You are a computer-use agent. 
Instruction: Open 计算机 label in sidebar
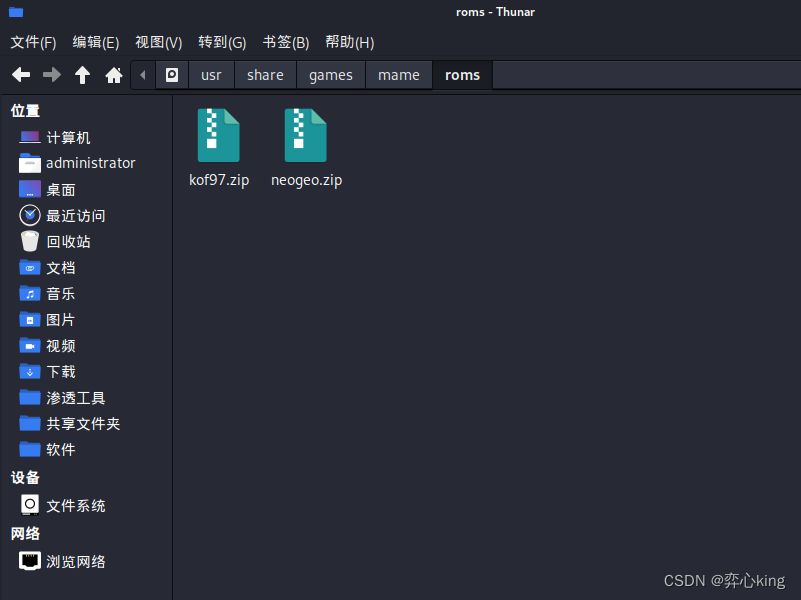click(x=68, y=138)
